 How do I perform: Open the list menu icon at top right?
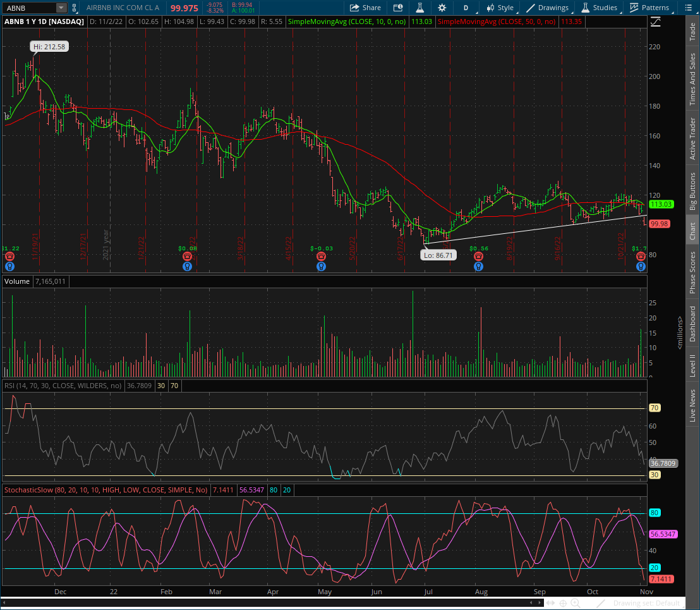tap(688, 8)
